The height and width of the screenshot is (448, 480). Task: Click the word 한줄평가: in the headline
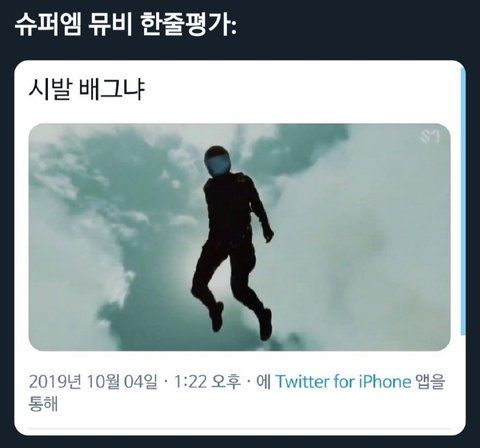[x=188, y=25]
